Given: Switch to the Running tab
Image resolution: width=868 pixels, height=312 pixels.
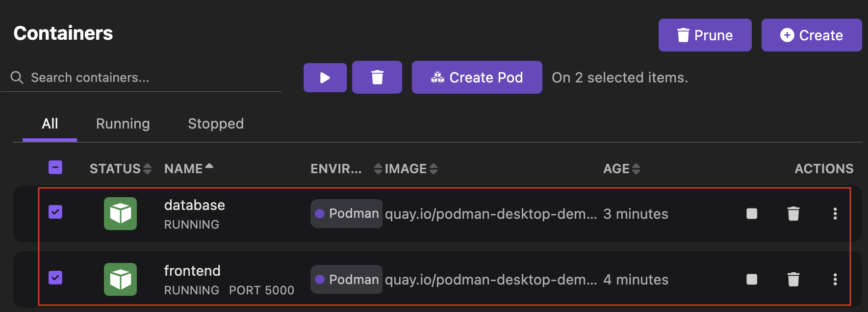Looking at the screenshot, I should (123, 124).
